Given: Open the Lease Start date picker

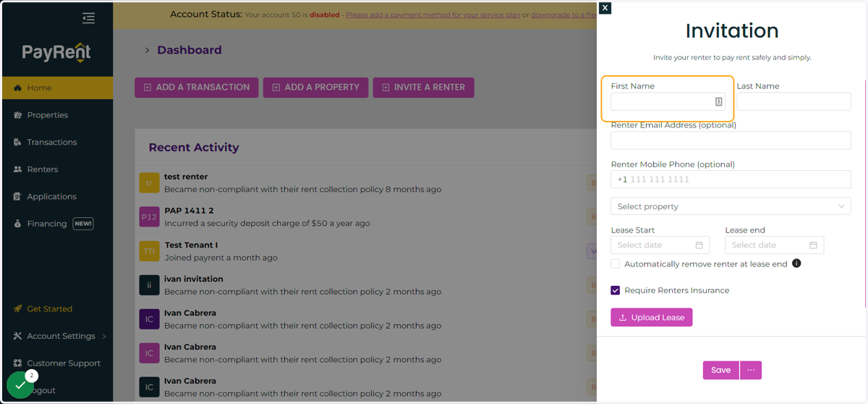Looking at the screenshot, I should tap(660, 245).
